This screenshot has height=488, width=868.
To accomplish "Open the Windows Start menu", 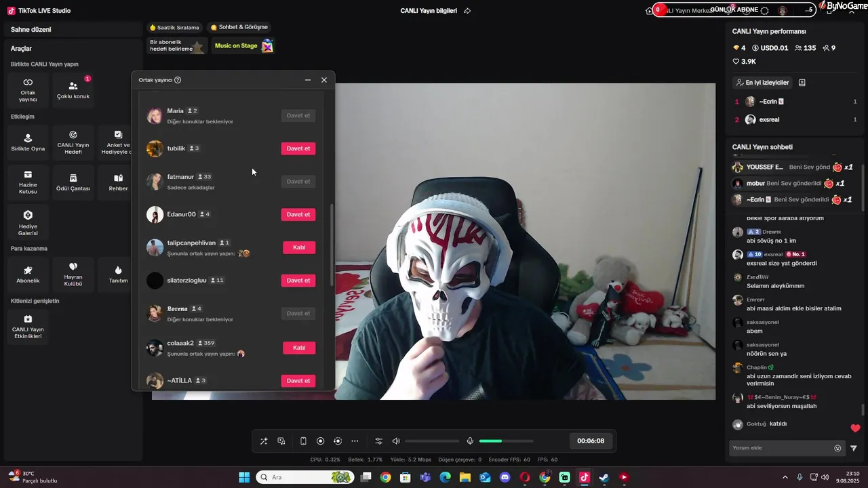I will (x=244, y=477).
